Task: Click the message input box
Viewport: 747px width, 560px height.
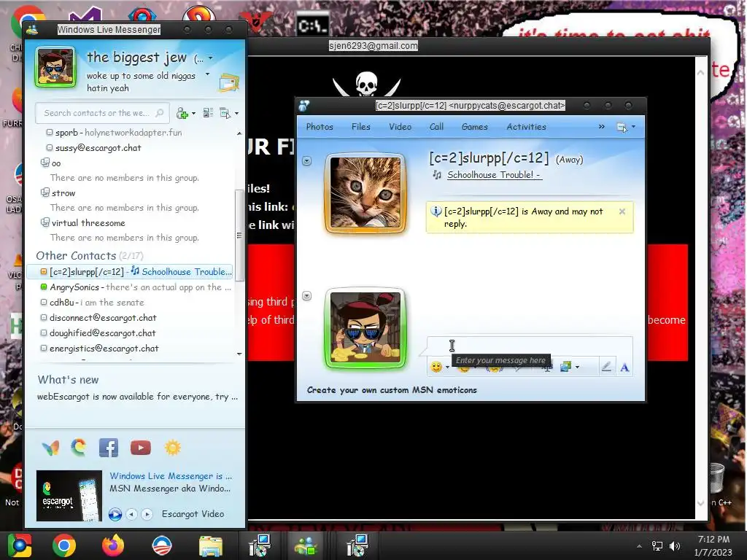Action: (530, 346)
